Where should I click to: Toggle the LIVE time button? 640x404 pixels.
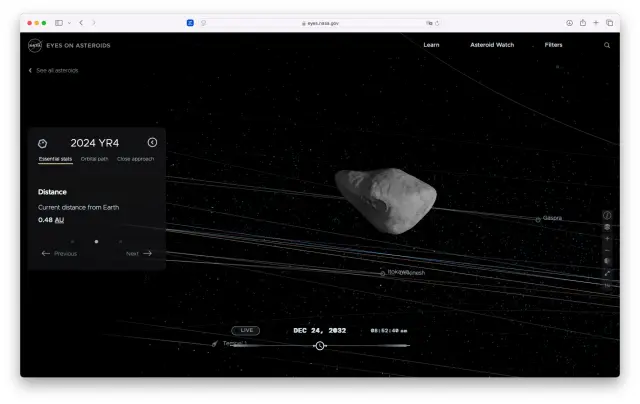tap(245, 330)
